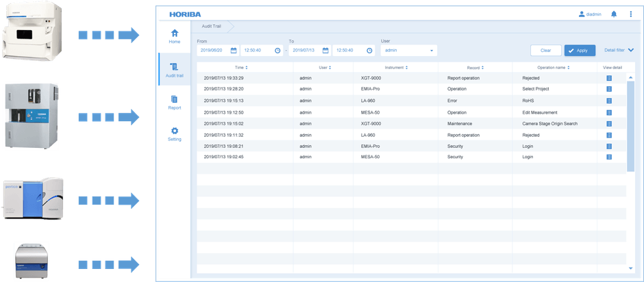View detail for Camera Stage Origin Search
This screenshot has height=282, width=644.
(609, 124)
